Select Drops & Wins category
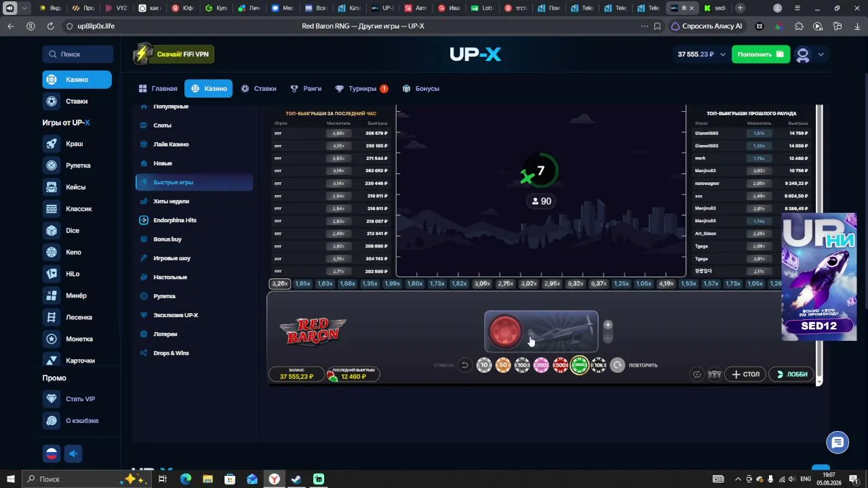 click(x=194, y=353)
